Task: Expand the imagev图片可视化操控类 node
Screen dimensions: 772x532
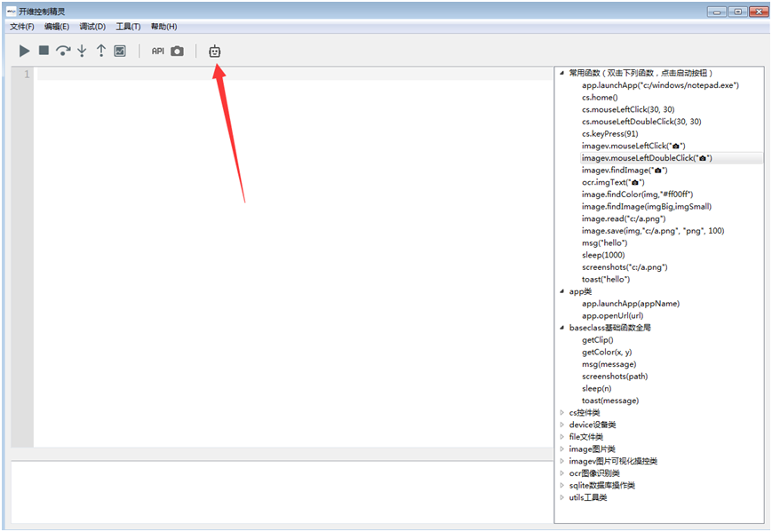Action: point(561,461)
